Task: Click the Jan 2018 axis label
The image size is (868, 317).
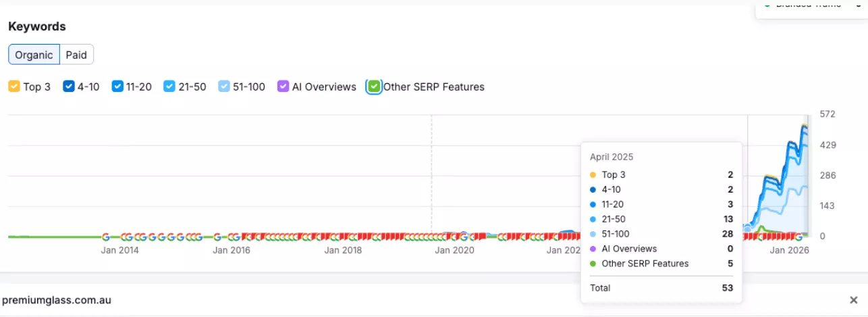Action: click(x=343, y=251)
